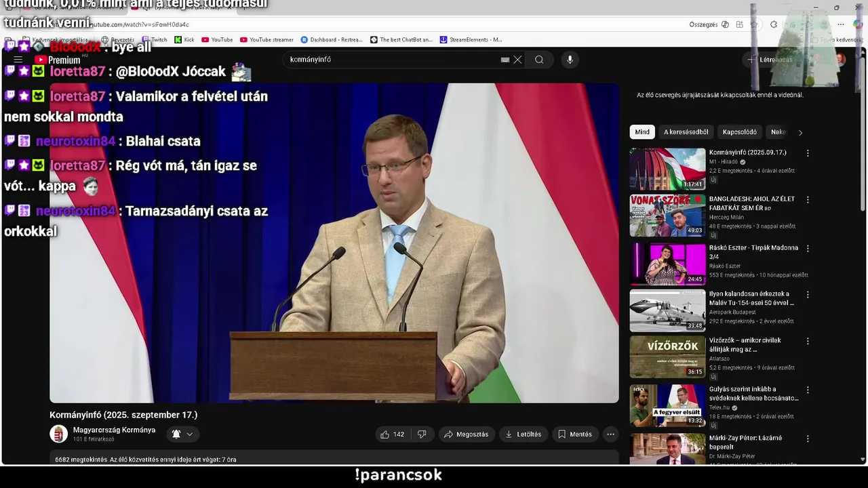Go to YouTube Premium home logo

pos(57,60)
